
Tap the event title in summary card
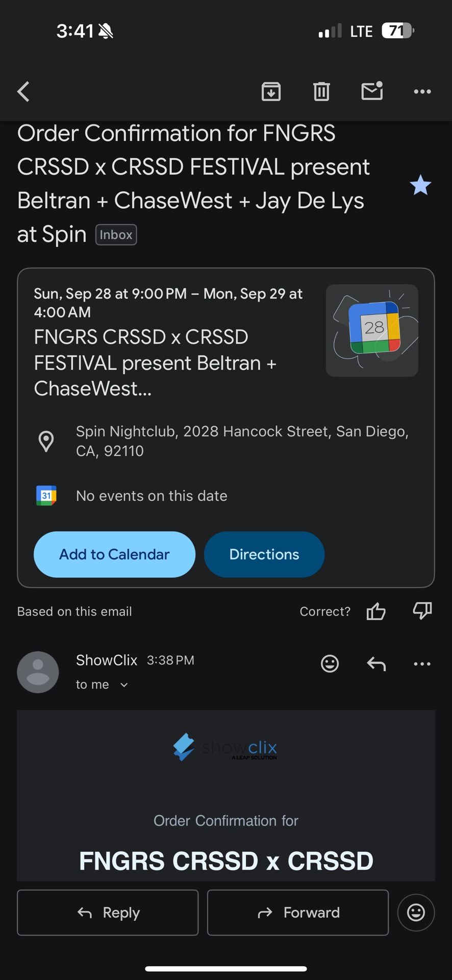pos(155,362)
